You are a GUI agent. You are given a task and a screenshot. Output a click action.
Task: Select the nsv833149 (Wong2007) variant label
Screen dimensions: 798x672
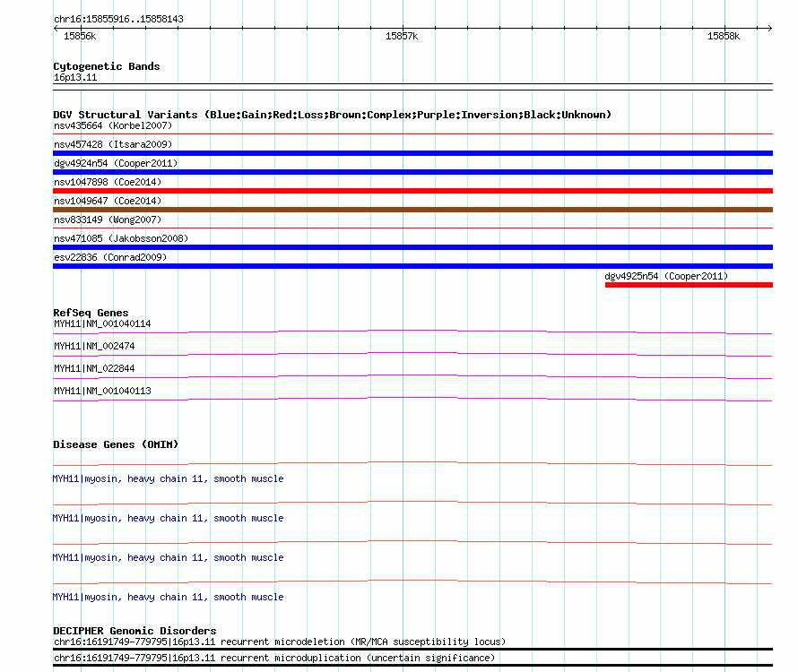[x=108, y=220]
